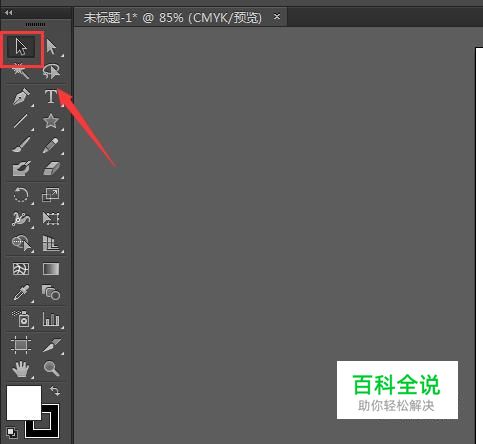
Task: Select the Direct Selection tool
Action: pyautogui.click(x=51, y=47)
